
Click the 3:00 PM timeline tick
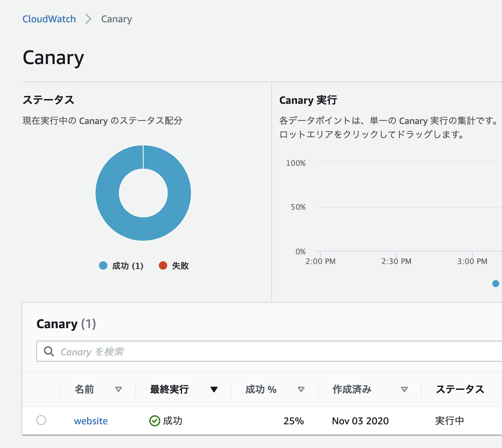tap(472, 261)
